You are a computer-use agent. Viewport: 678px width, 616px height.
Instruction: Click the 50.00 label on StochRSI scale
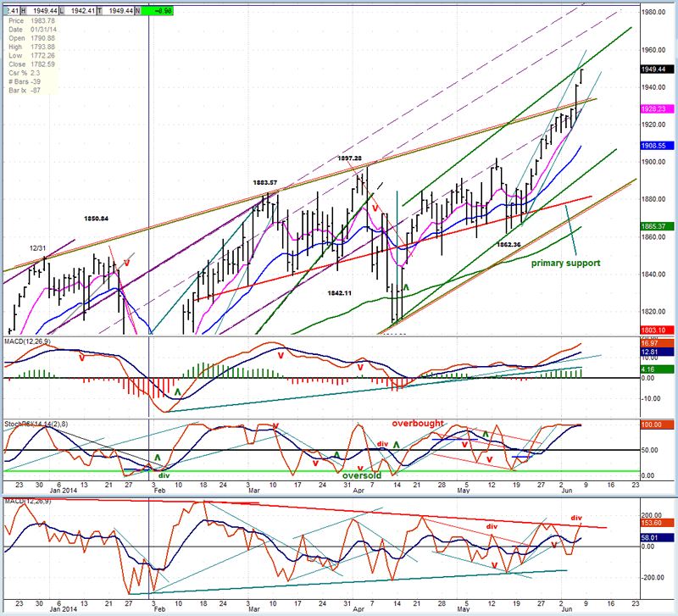pyautogui.click(x=649, y=450)
